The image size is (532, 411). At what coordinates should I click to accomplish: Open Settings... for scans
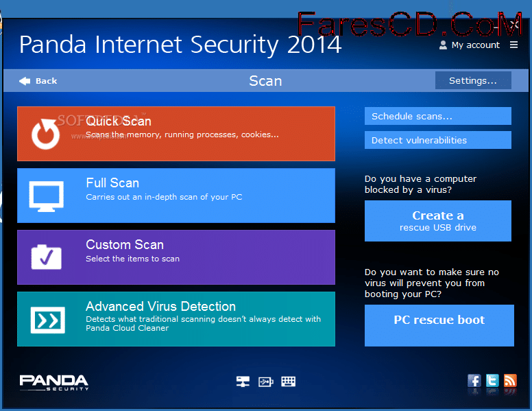(473, 80)
